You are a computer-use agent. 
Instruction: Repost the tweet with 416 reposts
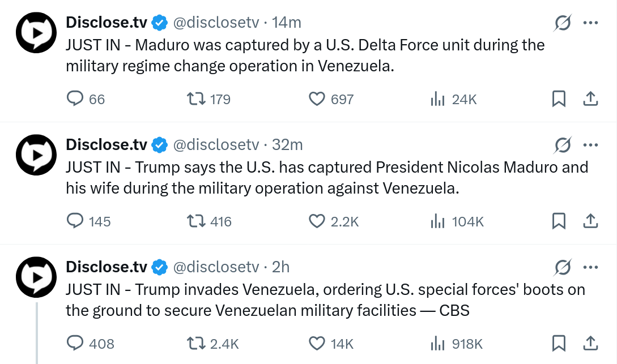195,221
